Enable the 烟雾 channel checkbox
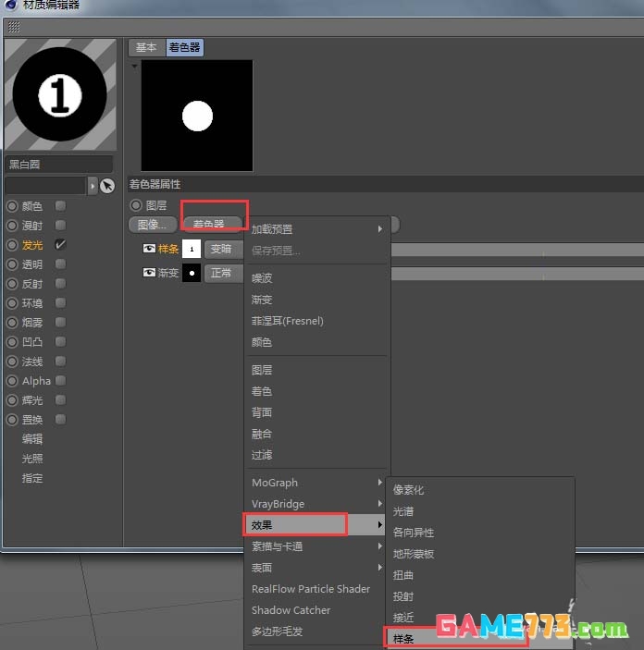Viewport: 644px width, 650px height. coord(60,322)
